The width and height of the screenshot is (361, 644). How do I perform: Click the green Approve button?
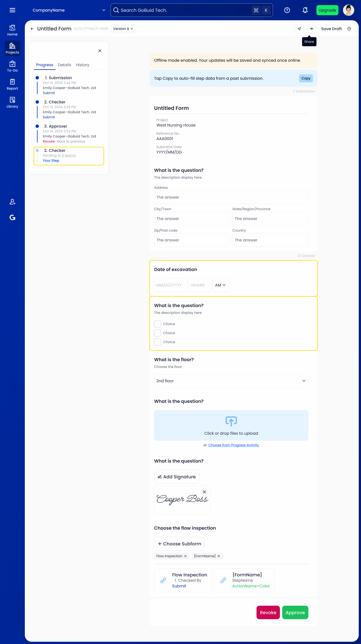295,612
